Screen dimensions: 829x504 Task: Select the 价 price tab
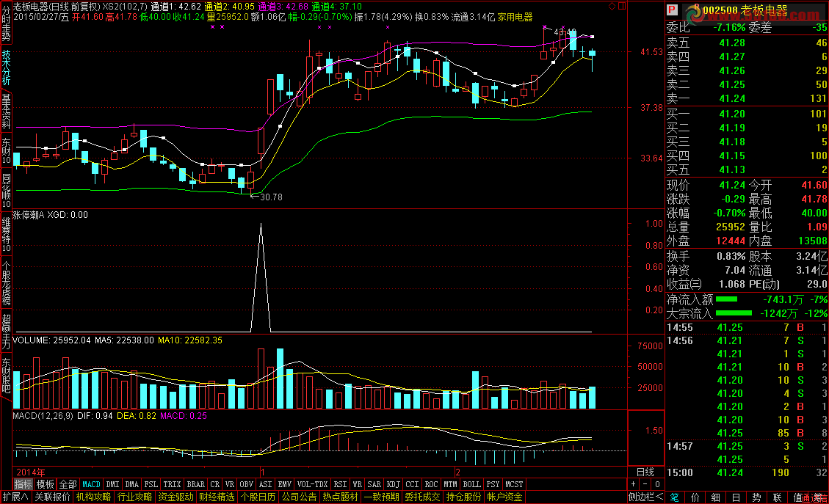[x=695, y=497]
